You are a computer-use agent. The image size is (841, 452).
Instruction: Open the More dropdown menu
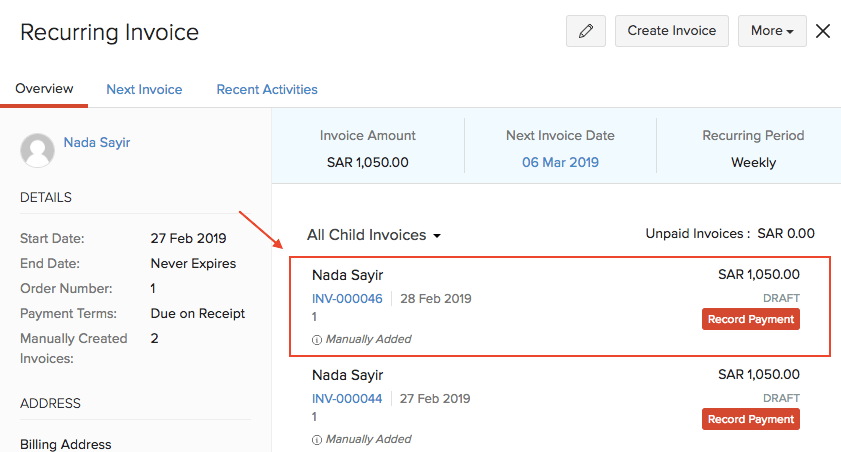coord(772,31)
